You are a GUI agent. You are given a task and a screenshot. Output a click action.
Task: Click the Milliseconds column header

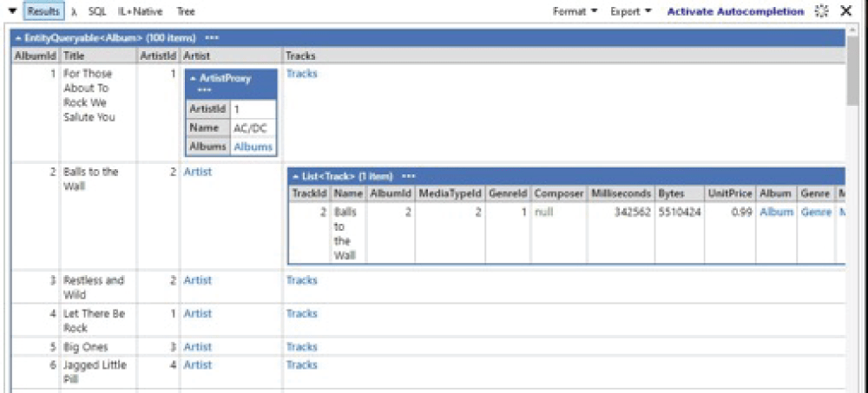[x=621, y=193]
